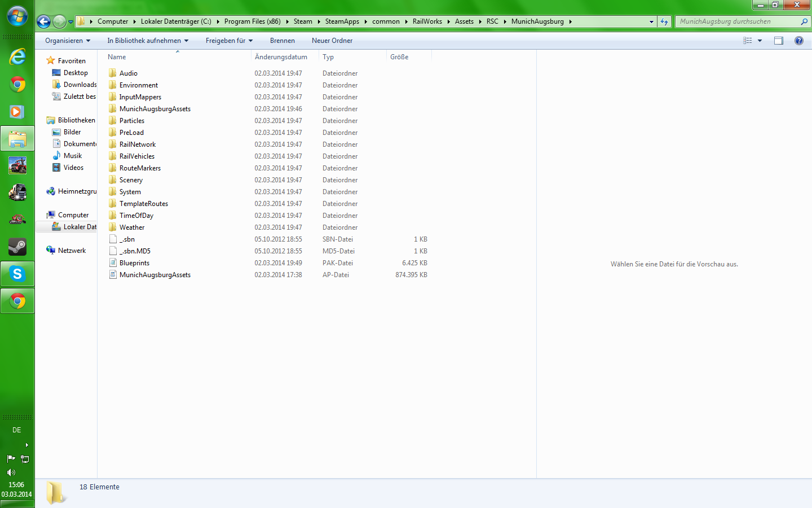Image resolution: width=812 pixels, height=508 pixels.
Task: Open the Explorer help button
Action: tap(799, 41)
